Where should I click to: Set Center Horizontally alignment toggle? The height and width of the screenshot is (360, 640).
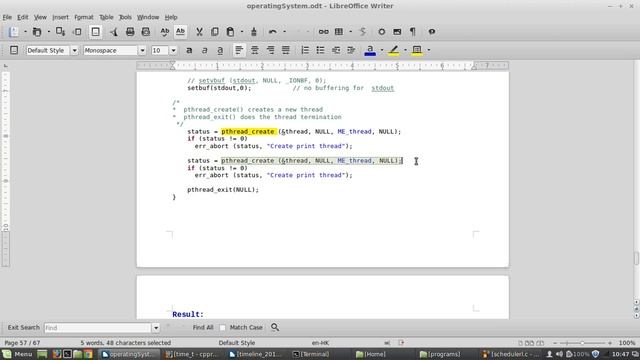tap(255, 50)
